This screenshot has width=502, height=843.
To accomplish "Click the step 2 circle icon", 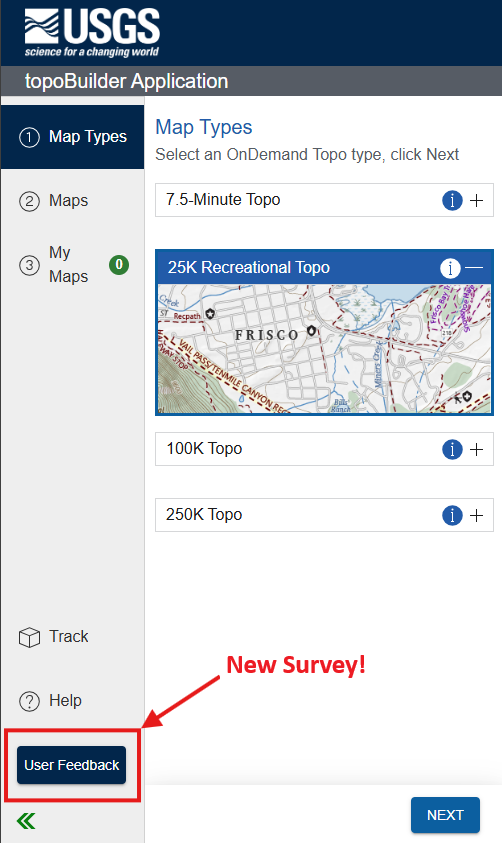I will (x=29, y=202).
